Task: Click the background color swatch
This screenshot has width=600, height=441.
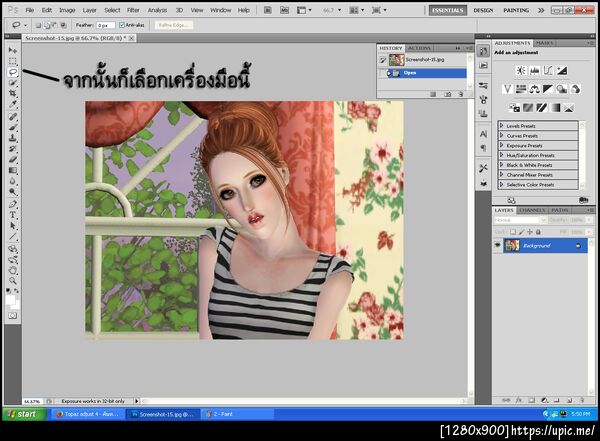Action: tap(15, 305)
